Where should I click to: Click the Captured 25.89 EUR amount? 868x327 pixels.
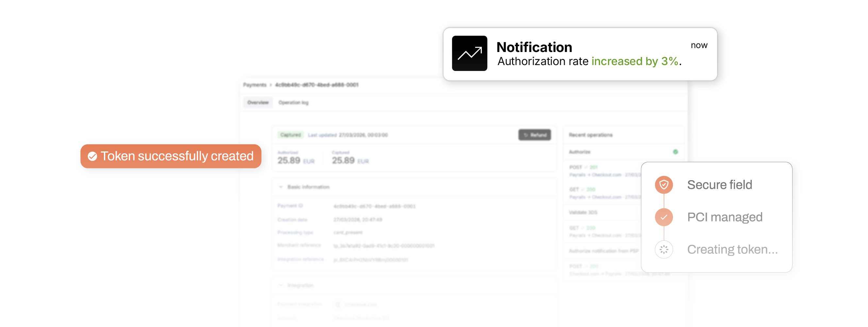[x=350, y=161]
